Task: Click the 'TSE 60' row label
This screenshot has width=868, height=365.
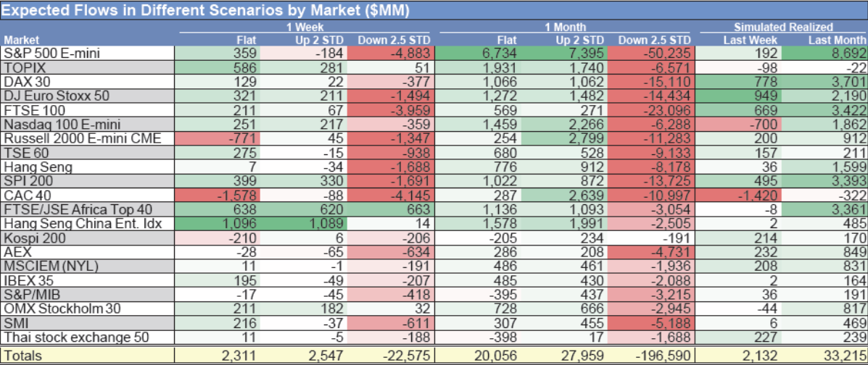Action: (x=25, y=154)
